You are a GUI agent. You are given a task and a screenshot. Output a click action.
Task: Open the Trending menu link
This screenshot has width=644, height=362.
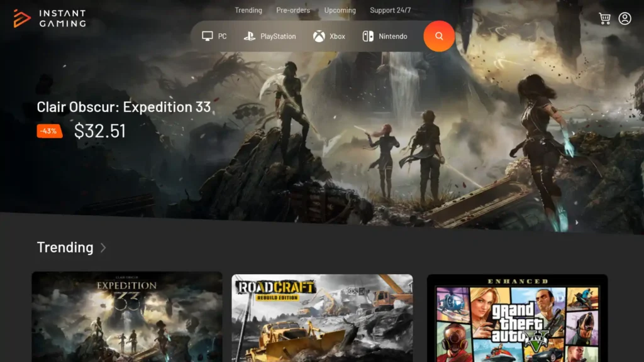[x=248, y=10]
